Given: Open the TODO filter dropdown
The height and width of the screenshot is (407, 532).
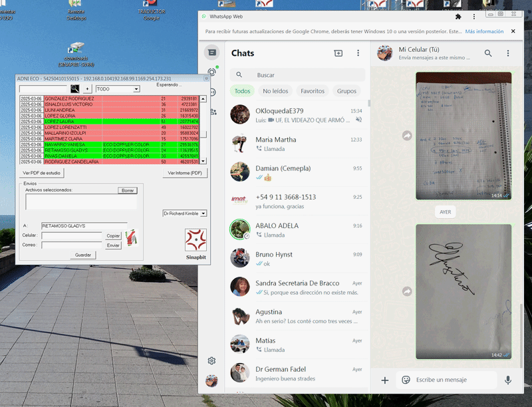Looking at the screenshot, I should (136, 88).
